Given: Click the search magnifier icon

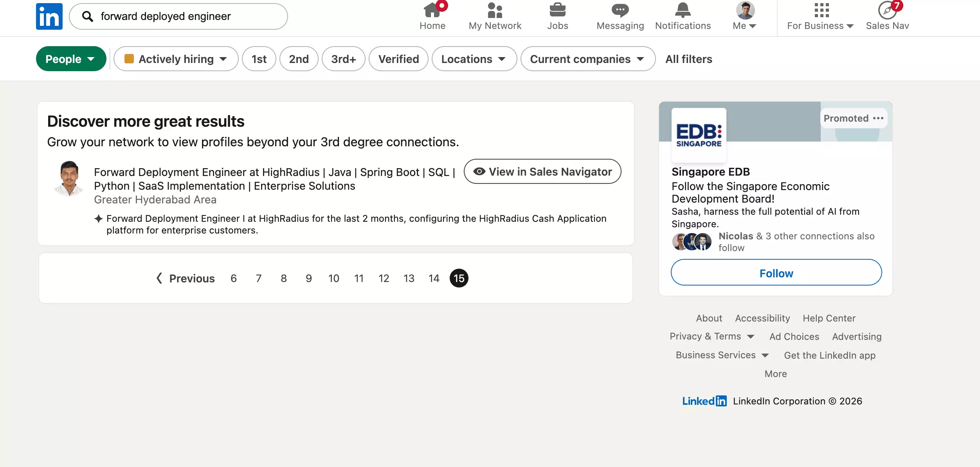Looking at the screenshot, I should (x=88, y=16).
